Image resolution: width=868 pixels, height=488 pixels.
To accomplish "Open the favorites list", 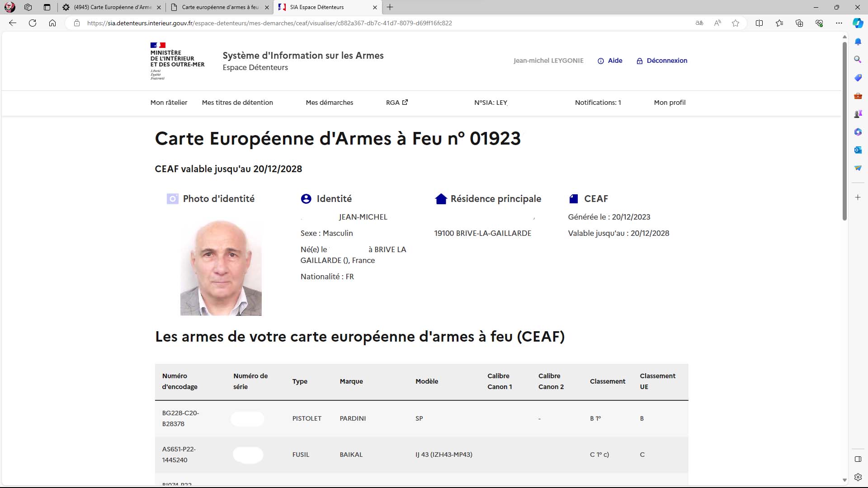I will click(779, 23).
